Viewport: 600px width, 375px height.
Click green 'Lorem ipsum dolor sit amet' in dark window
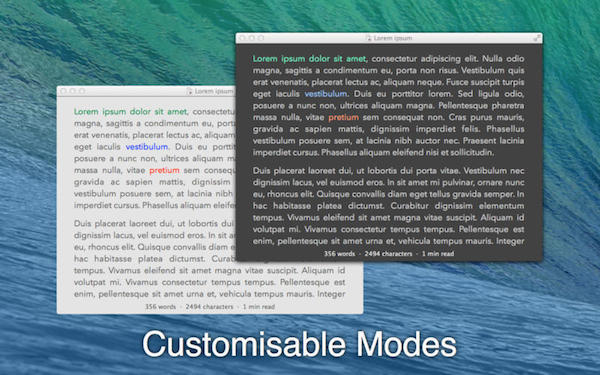point(309,59)
